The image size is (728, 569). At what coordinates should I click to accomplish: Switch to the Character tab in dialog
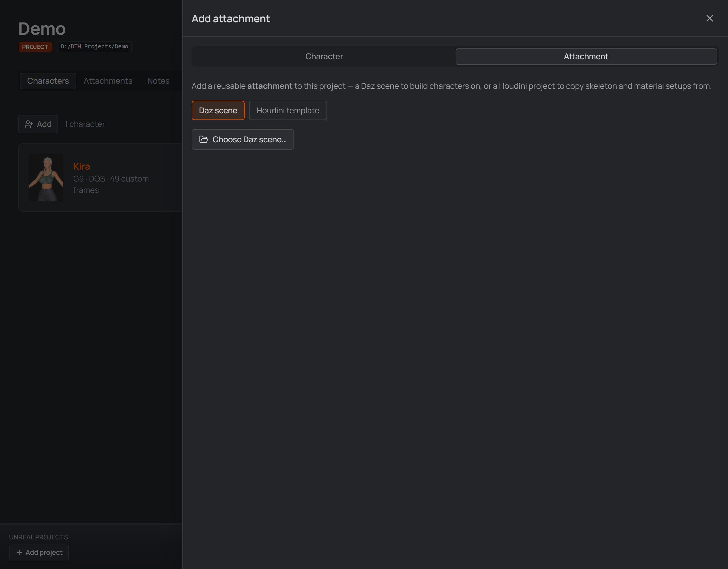point(324,56)
